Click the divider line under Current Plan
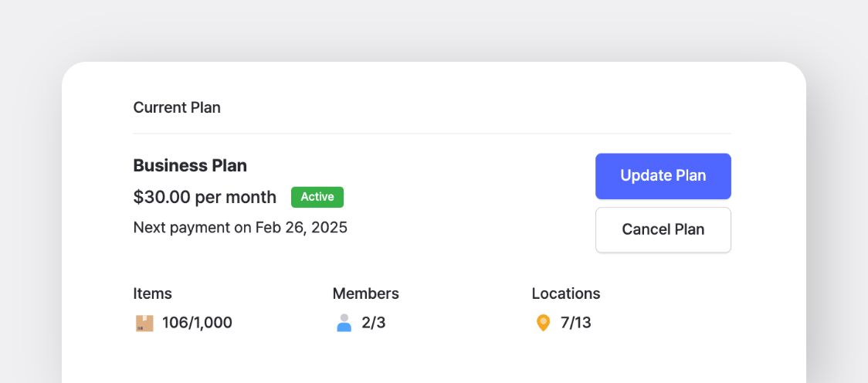The image size is (868, 383). click(x=432, y=134)
